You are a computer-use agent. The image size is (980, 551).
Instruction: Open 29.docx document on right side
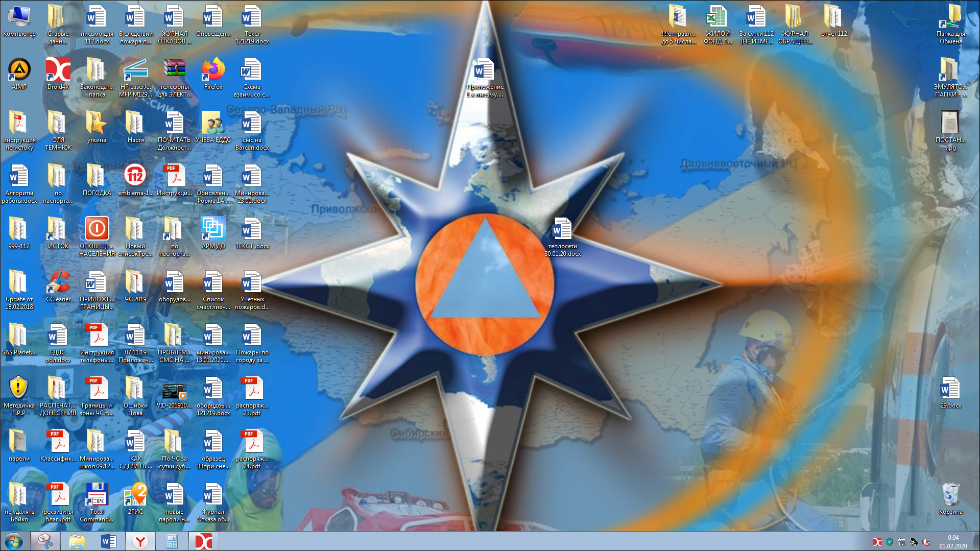tap(951, 393)
